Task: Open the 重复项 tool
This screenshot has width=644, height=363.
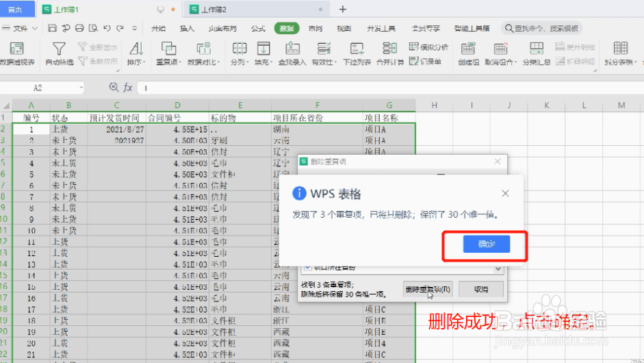Action: (x=168, y=53)
